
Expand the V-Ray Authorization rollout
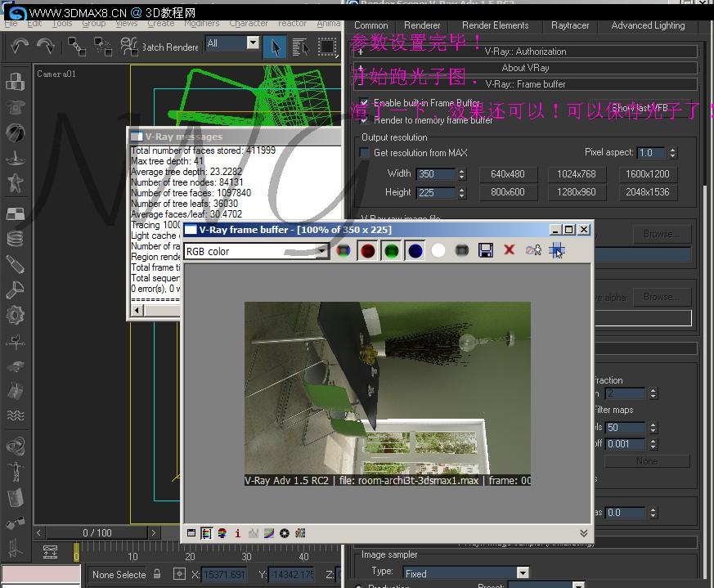tap(525, 52)
